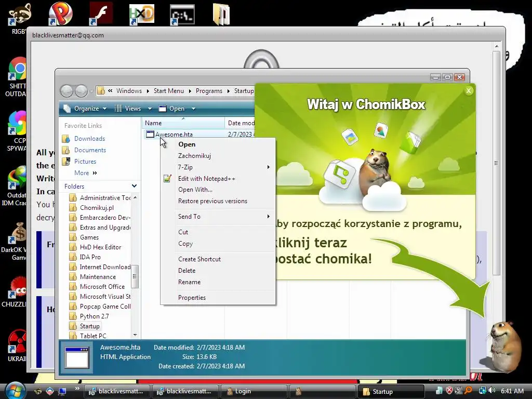Click the Awesome.hta file icon
This screenshot has height=399, width=532.
coord(150,135)
